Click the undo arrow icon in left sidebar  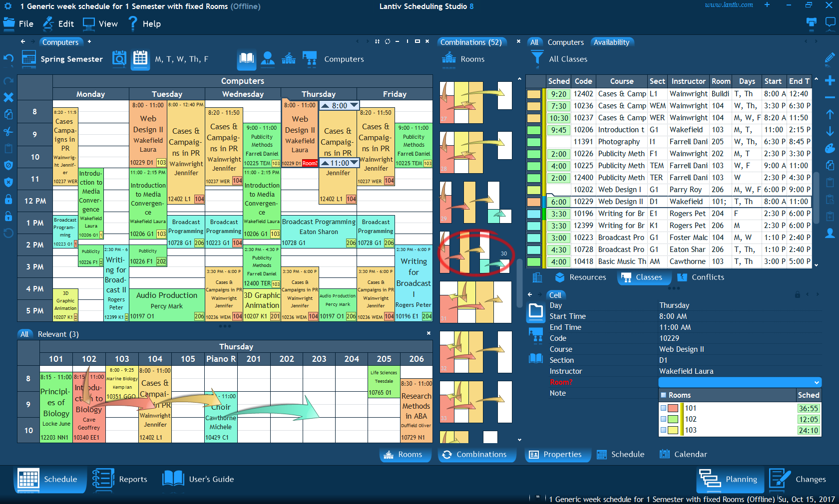(x=8, y=59)
